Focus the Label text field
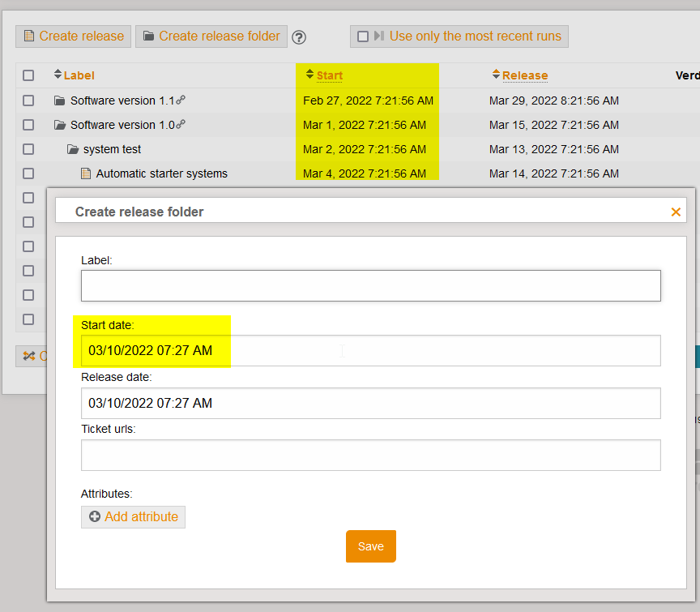The width and height of the screenshot is (700, 612). [370, 285]
